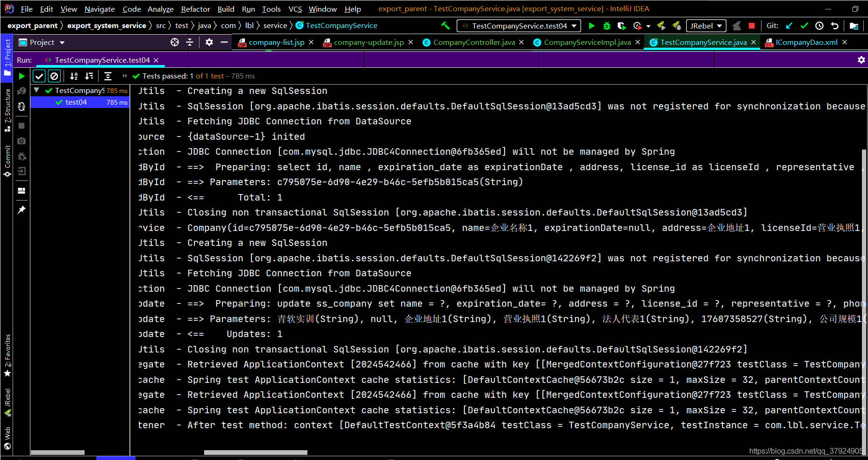Open the 2: Favorites tool window
Screen dimensions: 868x460
pyautogui.click(x=7, y=356)
